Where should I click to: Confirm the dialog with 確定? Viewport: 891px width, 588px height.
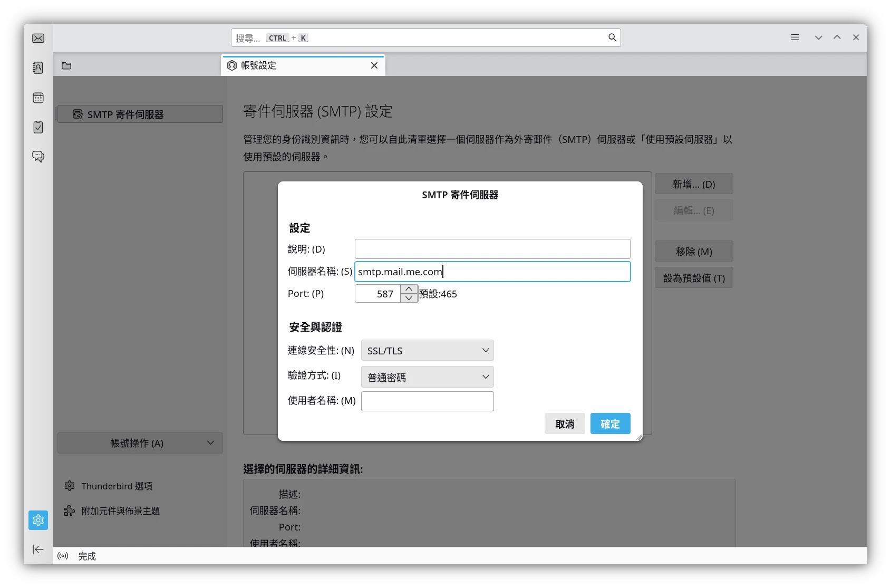610,423
